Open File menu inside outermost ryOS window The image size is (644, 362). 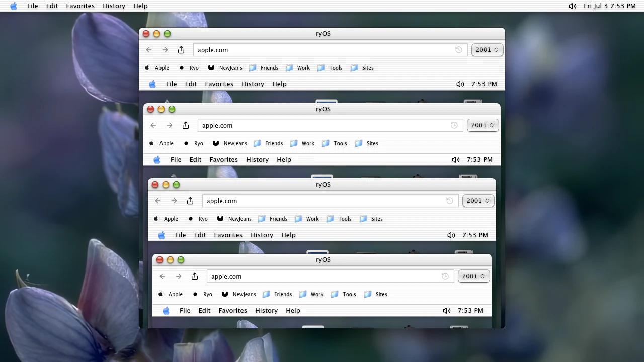pyautogui.click(x=172, y=84)
